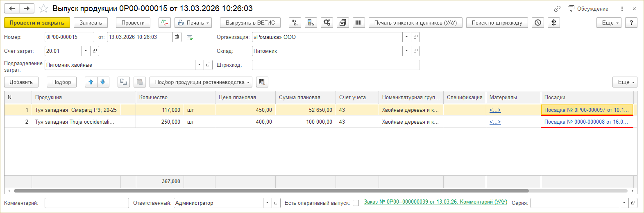Click the barcode icon in top toolbar
The width and height of the screenshot is (644, 213).
pyautogui.click(x=359, y=23)
